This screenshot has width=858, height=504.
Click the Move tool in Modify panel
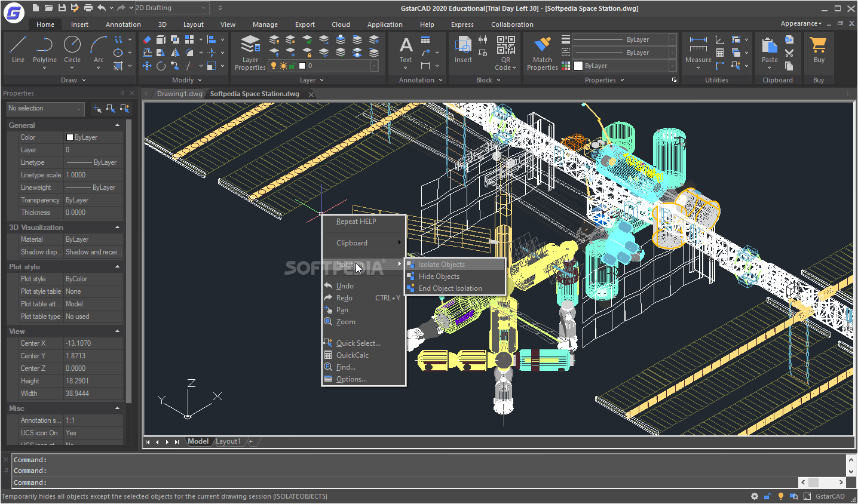147,66
